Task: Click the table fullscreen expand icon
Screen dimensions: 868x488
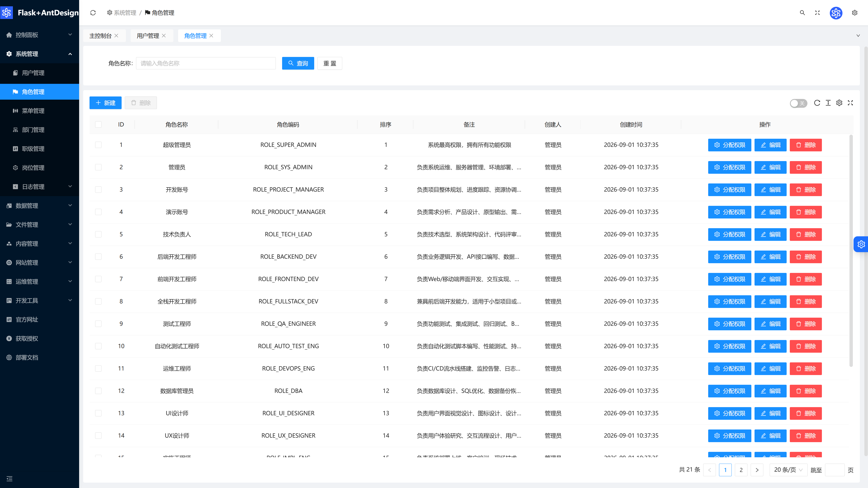Action: pyautogui.click(x=850, y=103)
